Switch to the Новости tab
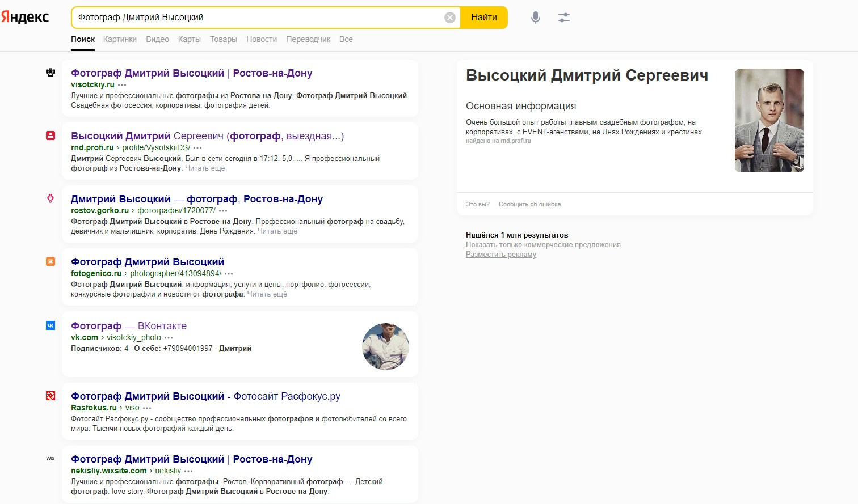 (261, 39)
